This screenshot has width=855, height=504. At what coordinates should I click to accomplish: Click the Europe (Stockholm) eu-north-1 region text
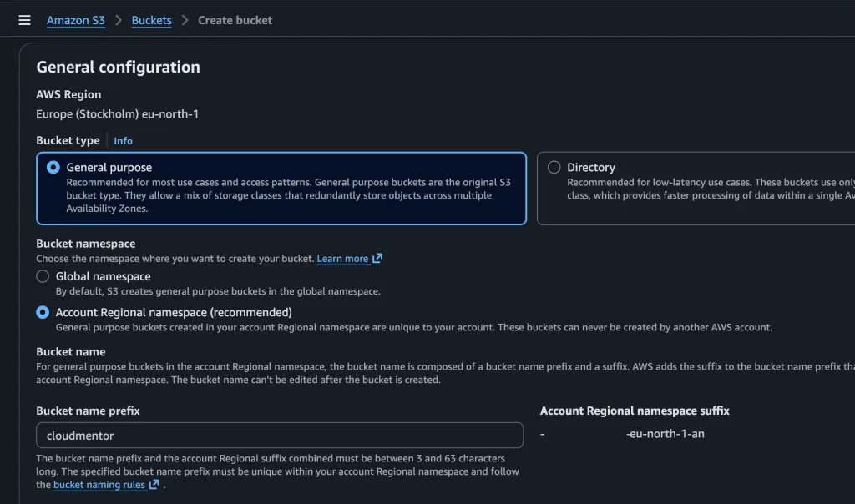118,113
